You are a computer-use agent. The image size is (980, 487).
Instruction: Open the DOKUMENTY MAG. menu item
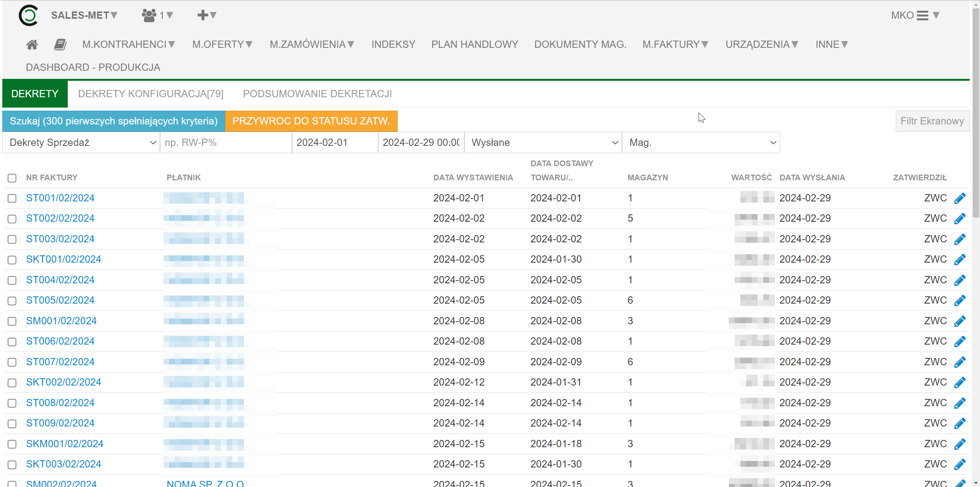pyautogui.click(x=580, y=44)
